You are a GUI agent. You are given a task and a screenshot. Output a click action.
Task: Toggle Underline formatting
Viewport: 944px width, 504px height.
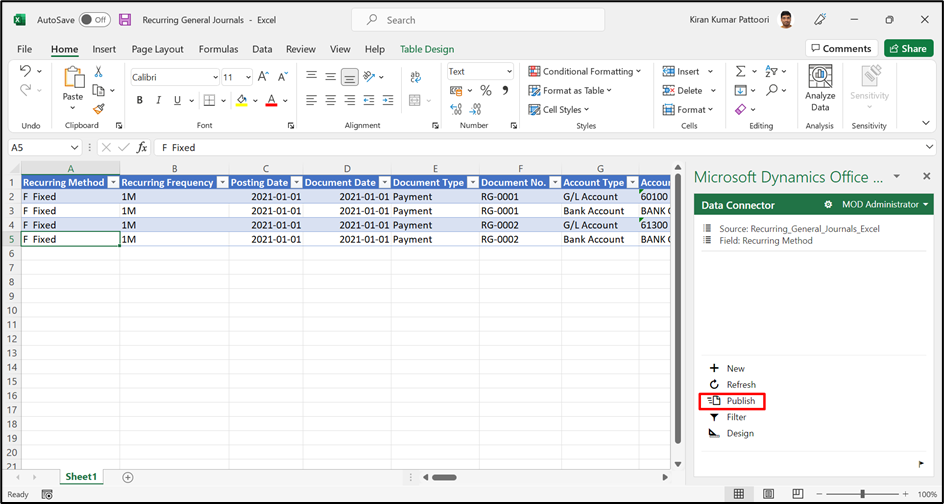[177, 101]
